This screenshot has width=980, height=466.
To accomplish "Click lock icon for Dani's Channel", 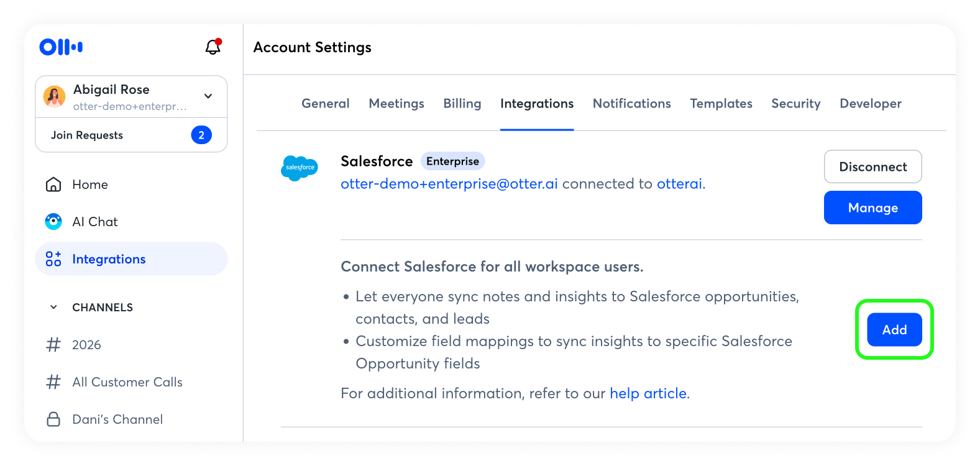I will tap(53, 419).
